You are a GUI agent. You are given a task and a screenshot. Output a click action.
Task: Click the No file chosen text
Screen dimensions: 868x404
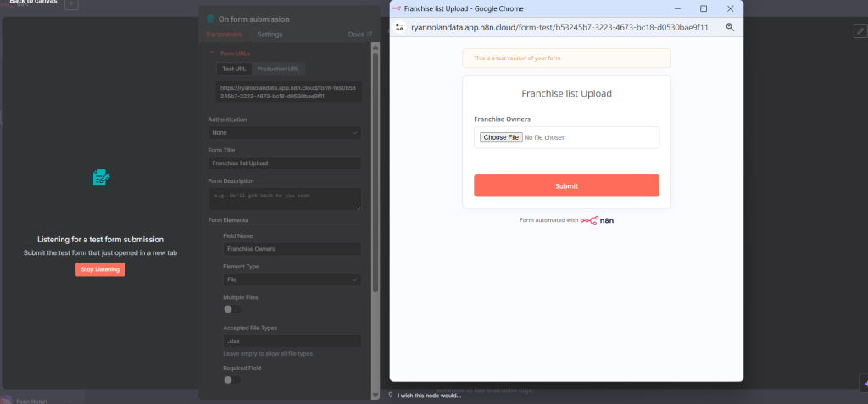click(x=545, y=137)
